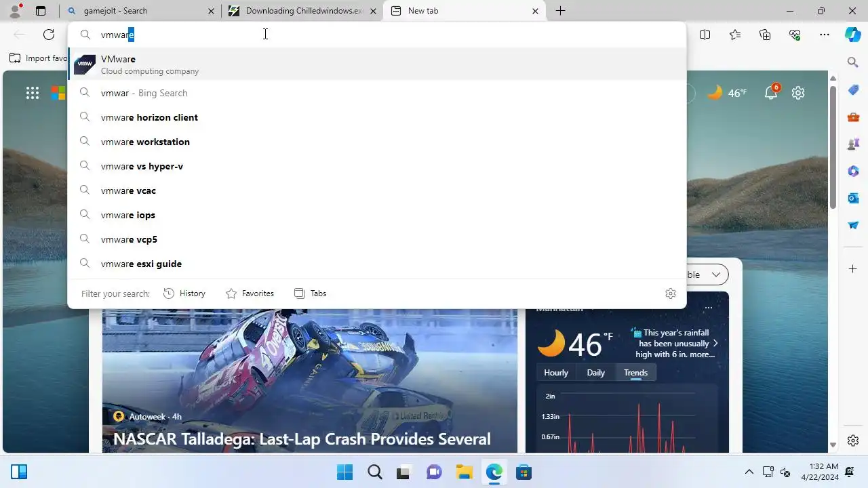Open the sidebar Tools briefcase icon
This screenshot has width=868, height=488.
click(x=853, y=117)
